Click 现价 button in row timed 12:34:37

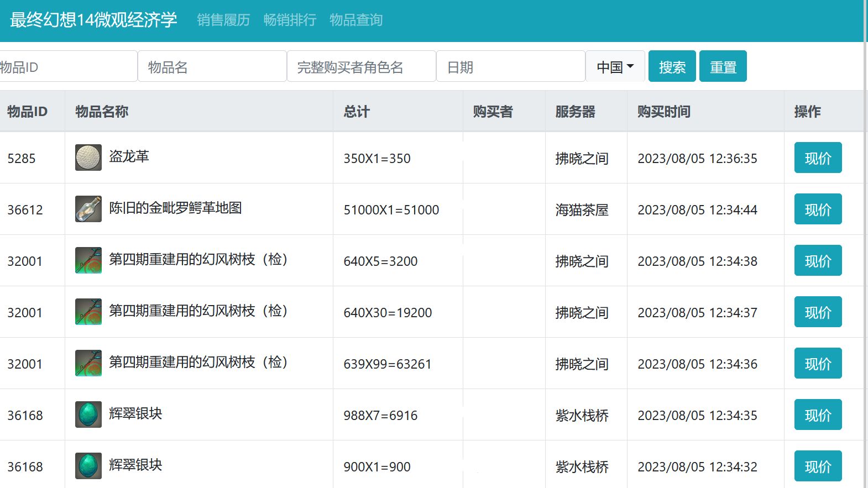[x=818, y=312]
